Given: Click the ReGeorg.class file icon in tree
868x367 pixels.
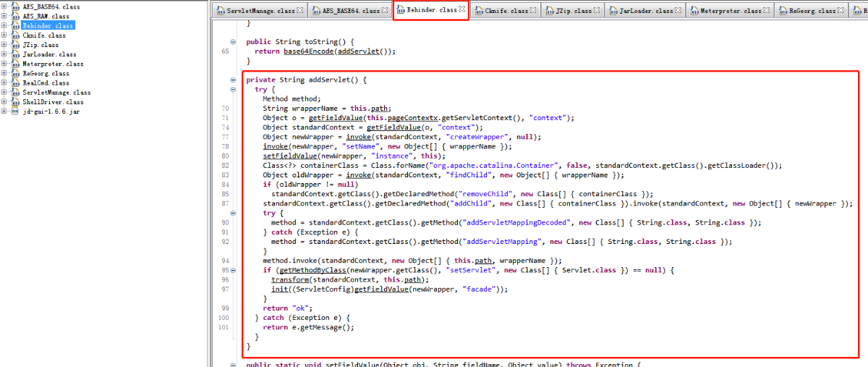Looking at the screenshot, I should (14, 73).
